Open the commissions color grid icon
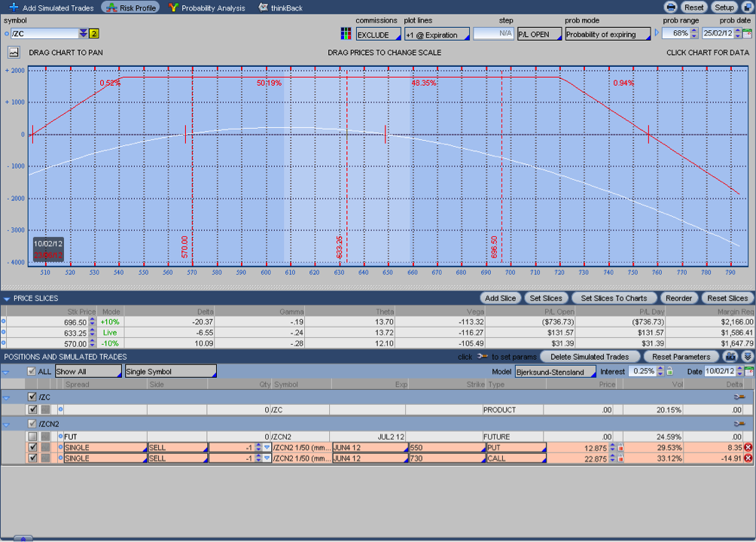This screenshot has height=542, width=756. tap(346, 34)
